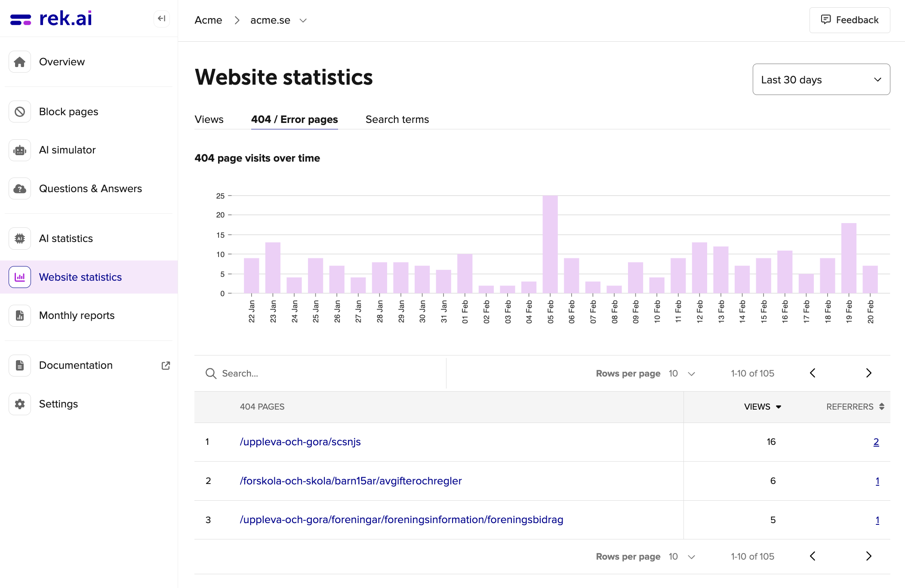Open Block pages in sidebar
The height and width of the screenshot is (588, 905).
tap(89, 112)
